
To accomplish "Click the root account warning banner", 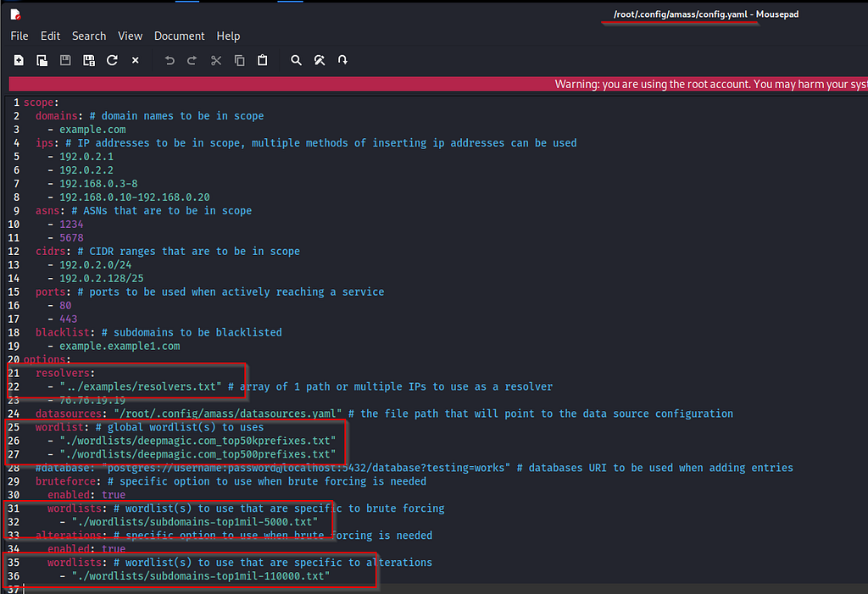I will click(x=438, y=84).
